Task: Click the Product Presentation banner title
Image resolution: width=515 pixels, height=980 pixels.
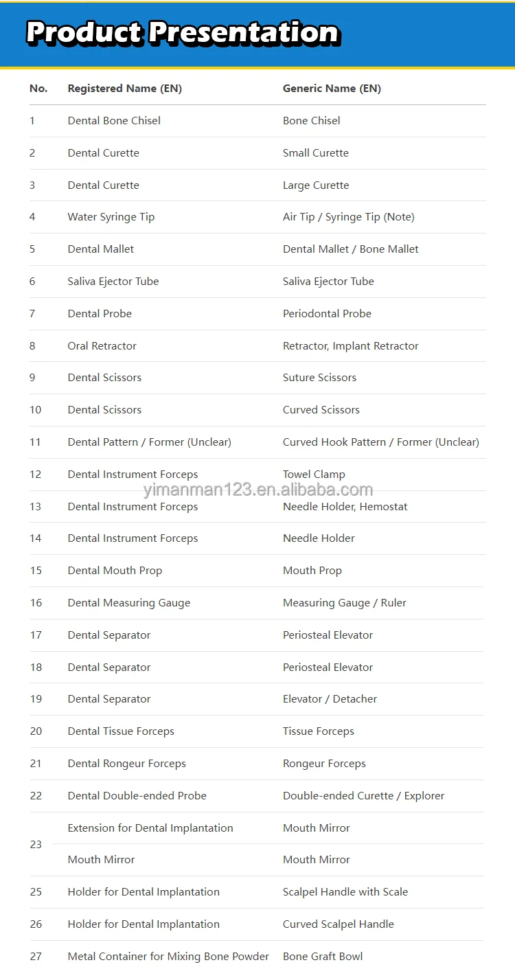Action: click(x=183, y=32)
